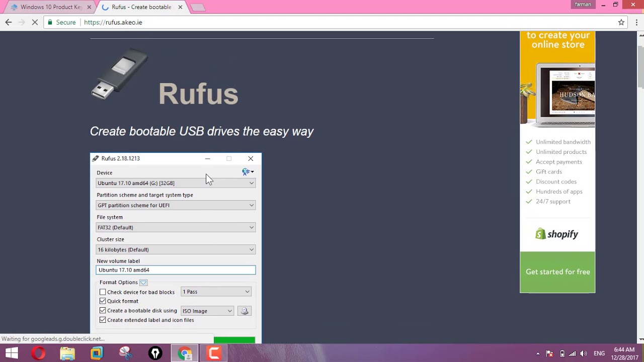644x362 pixels.
Task: Show hidden system tray icons
Action: click(538, 353)
